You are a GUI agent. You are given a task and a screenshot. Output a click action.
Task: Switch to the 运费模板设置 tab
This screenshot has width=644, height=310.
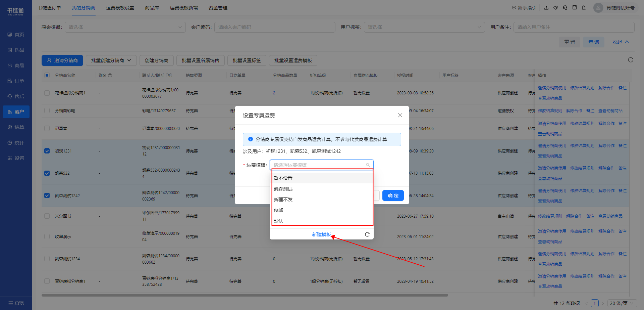(120, 8)
